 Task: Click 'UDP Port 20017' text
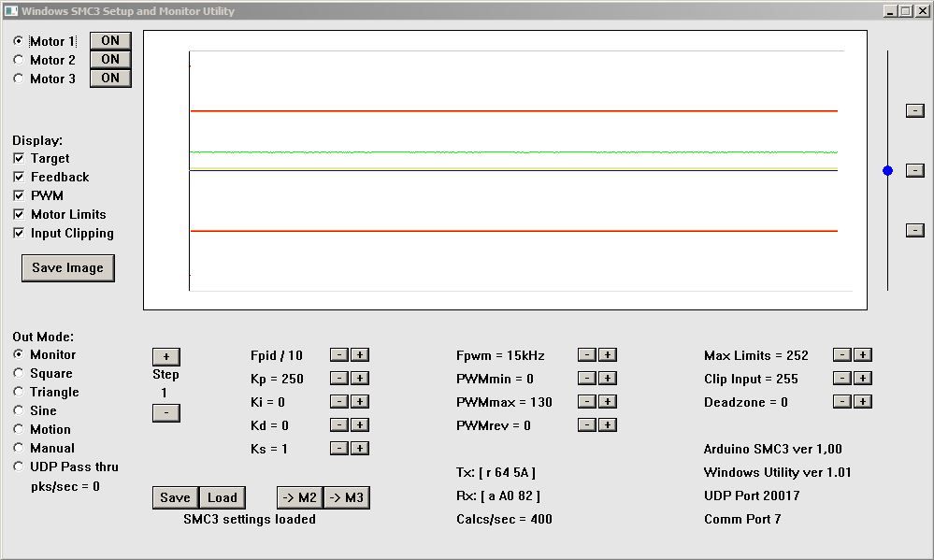coord(752,495)
